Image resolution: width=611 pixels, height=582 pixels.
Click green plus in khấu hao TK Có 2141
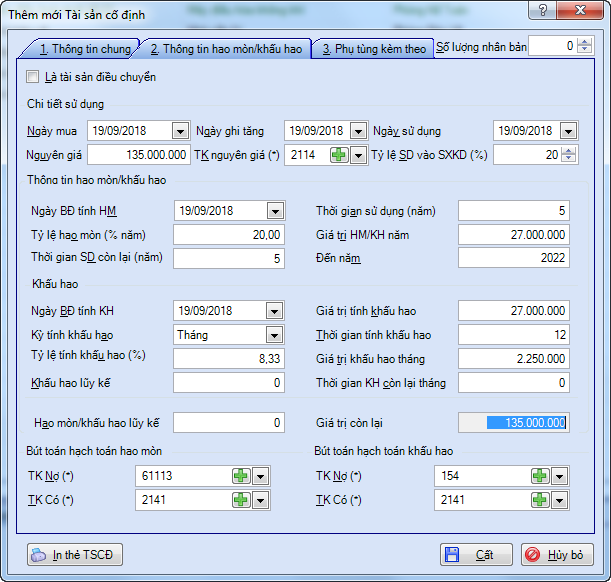click(540, 500)
